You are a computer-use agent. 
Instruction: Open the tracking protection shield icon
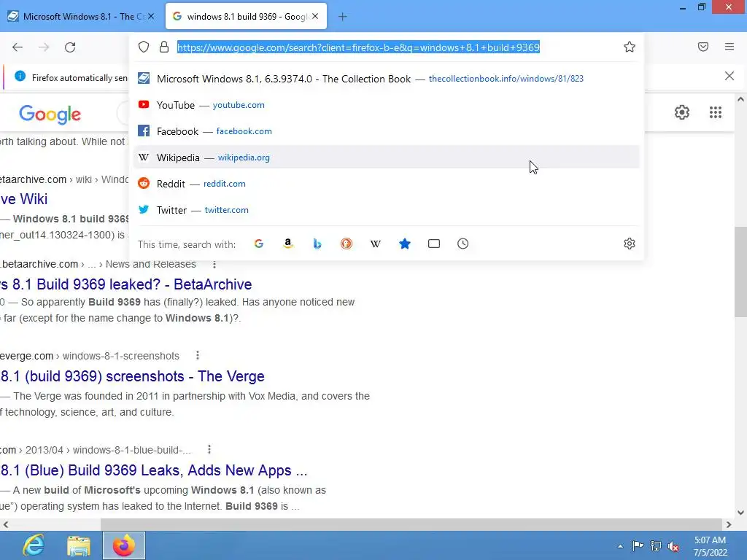144,47
